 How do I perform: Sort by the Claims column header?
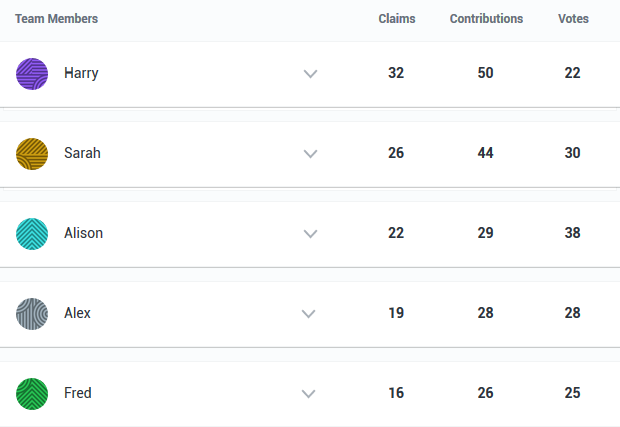397,19
